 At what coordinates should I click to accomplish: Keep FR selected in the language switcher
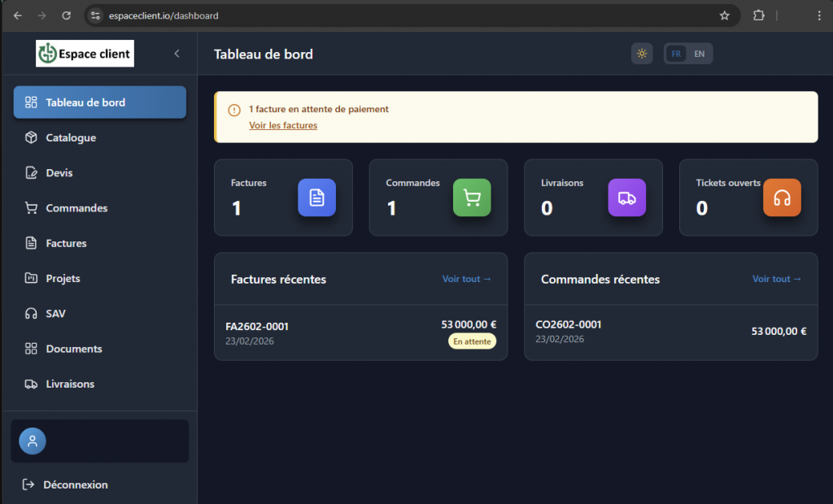676,53
